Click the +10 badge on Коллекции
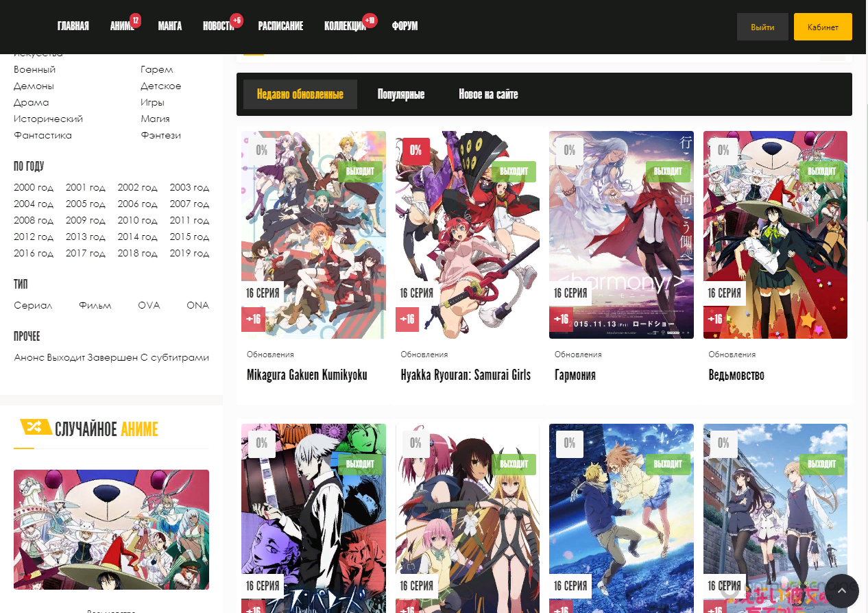The image size is (868, 613). pyautogui.click(x=370, y=21)
